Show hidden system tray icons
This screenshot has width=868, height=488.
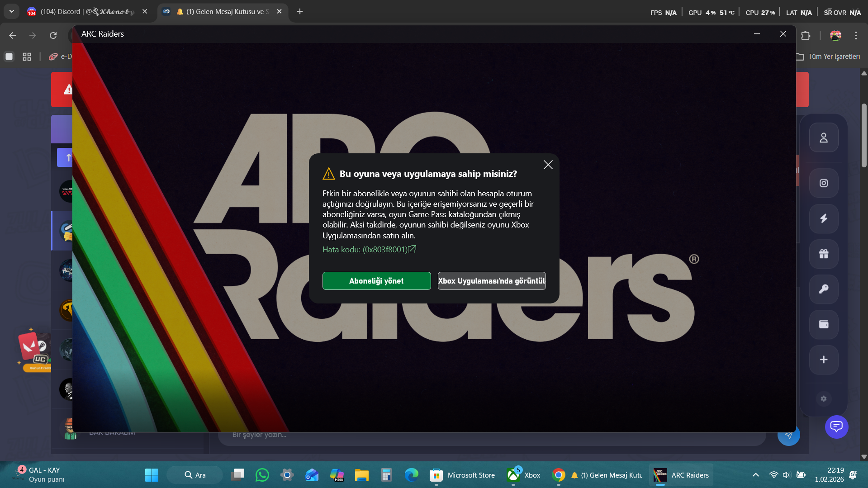click(x=756, y=475)
